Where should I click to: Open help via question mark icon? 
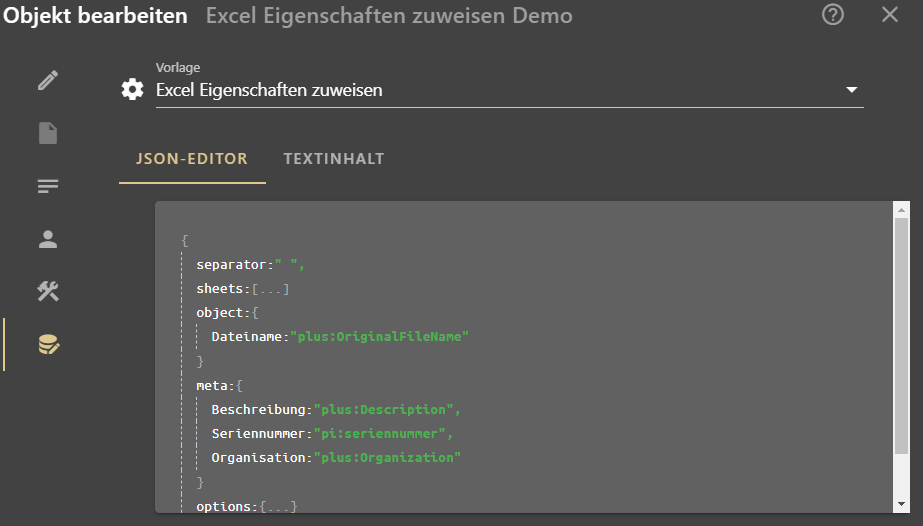pyautogui.click(x=832, y=15)
